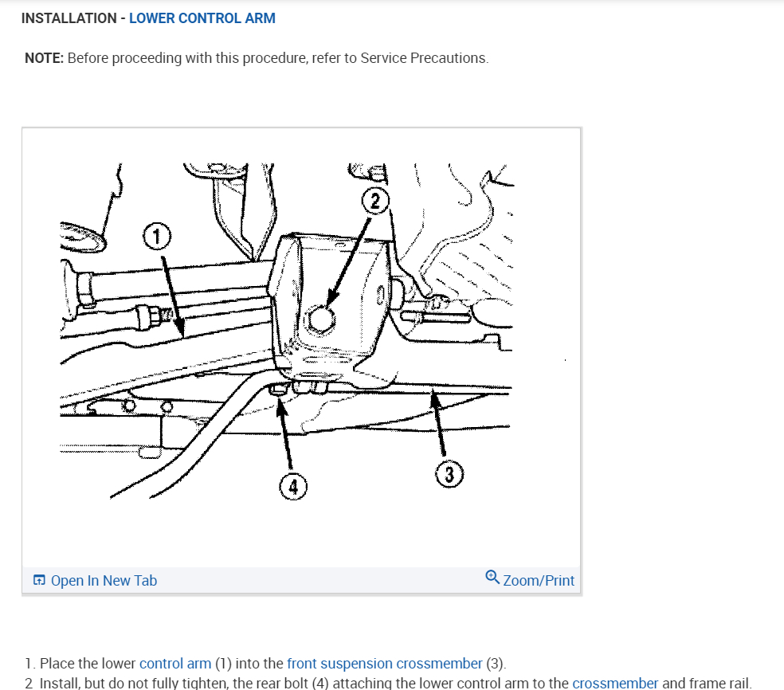Click the 'Service Precautions' text in the note
784x690 pixels.
tap(422, 58)
